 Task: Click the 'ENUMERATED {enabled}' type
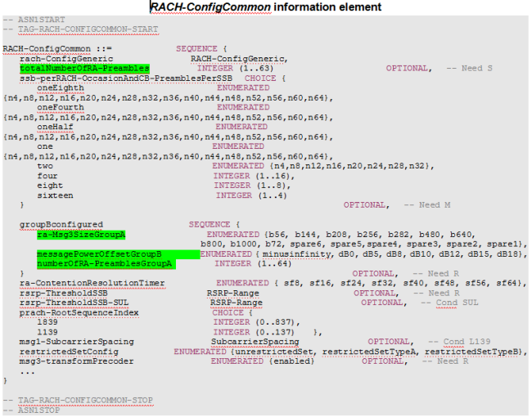263,361
